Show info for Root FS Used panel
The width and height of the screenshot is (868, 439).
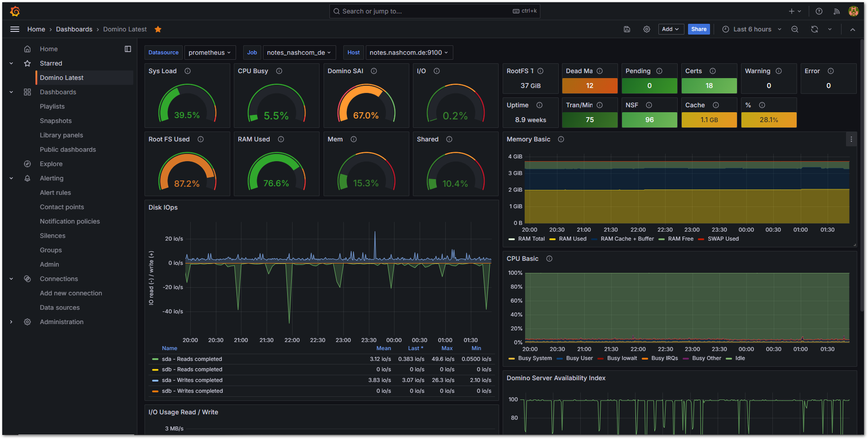click(x=201, y=139)
